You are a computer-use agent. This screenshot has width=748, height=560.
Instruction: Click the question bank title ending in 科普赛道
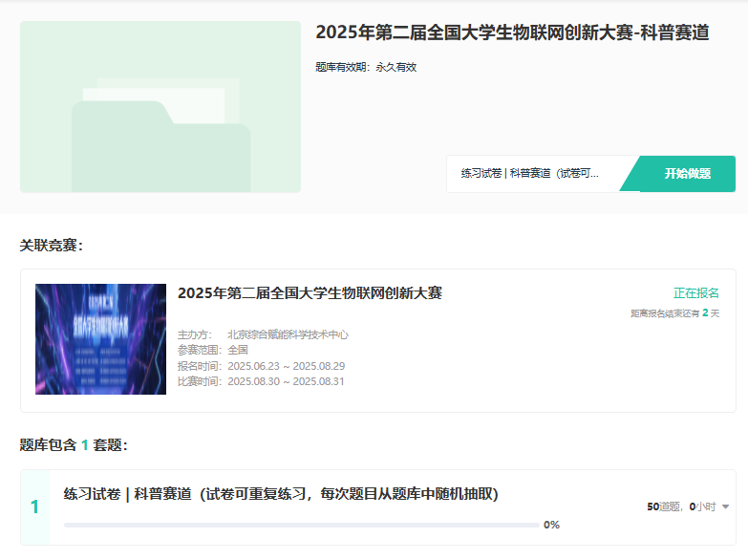click(512, 32)
